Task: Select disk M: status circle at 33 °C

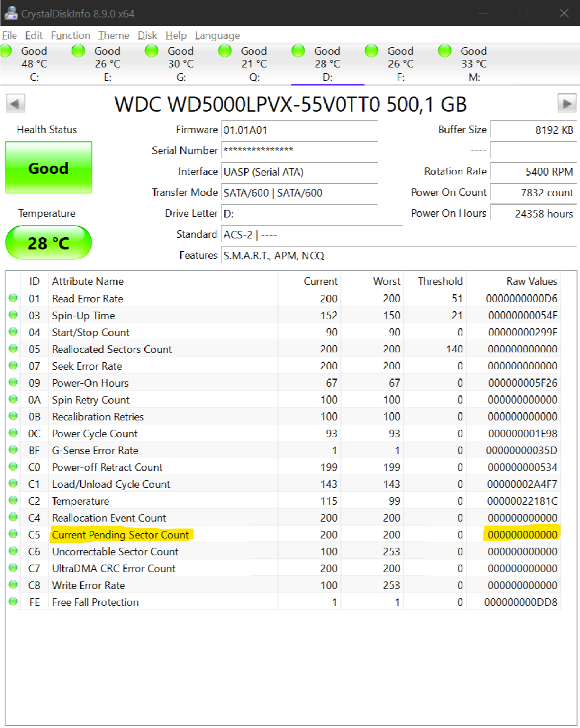Action: point(445,51)
